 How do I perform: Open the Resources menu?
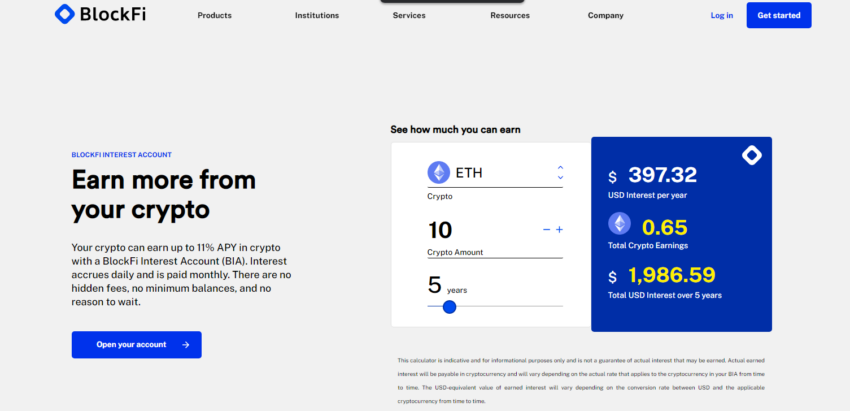510,15
